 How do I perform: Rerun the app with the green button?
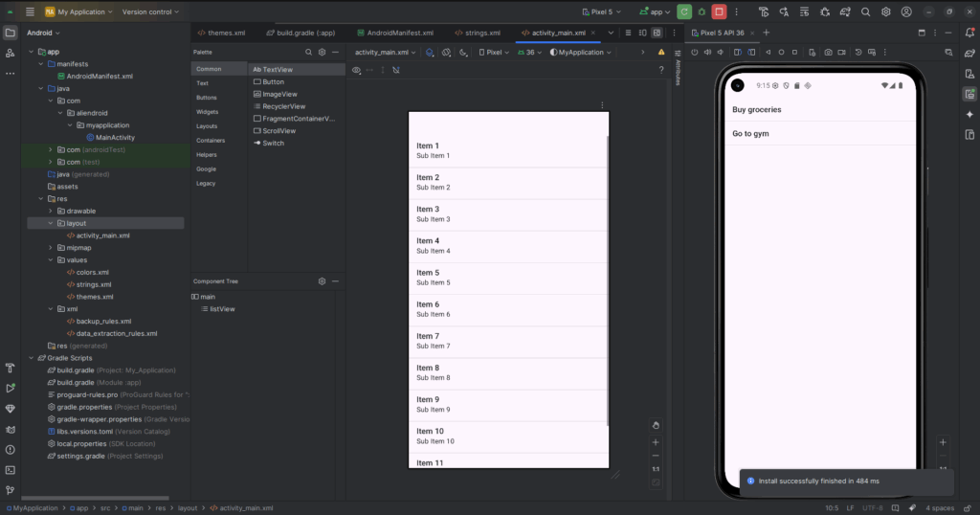[684, 11]
